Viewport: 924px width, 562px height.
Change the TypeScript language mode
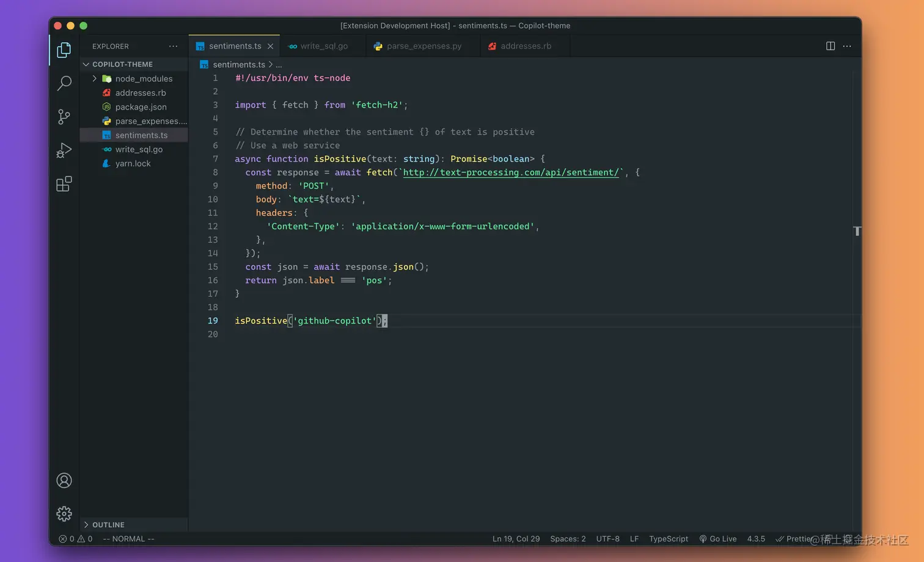click(668, 539)
